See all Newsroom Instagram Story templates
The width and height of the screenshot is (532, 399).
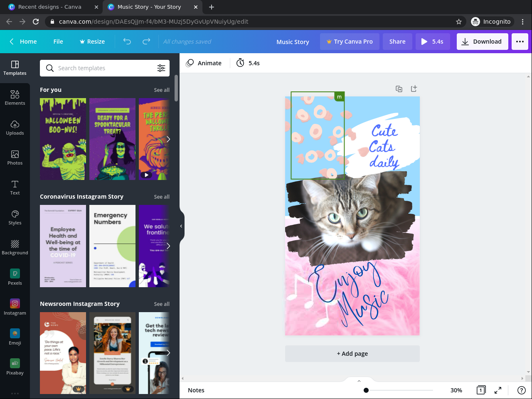[162, 304]
